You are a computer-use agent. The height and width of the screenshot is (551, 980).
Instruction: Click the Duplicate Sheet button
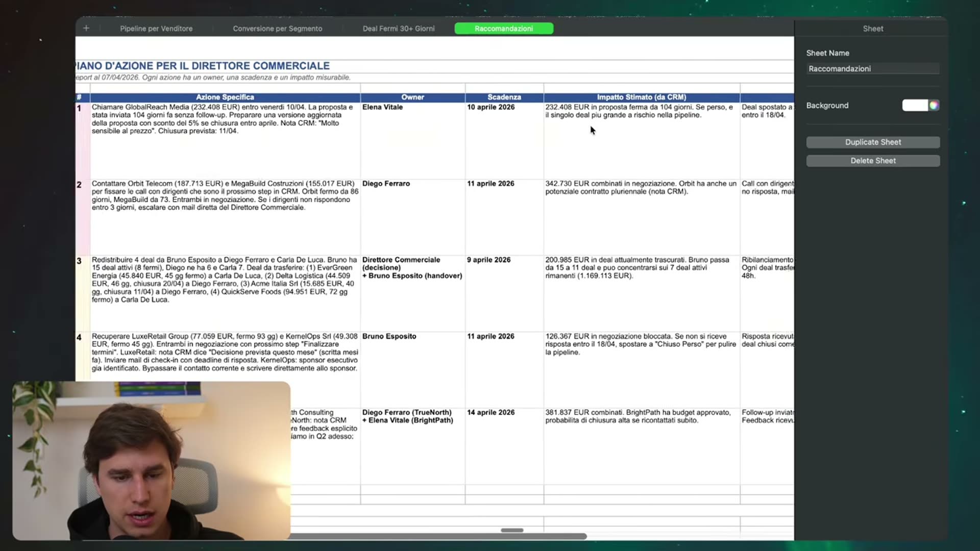(x=873, y=142)
